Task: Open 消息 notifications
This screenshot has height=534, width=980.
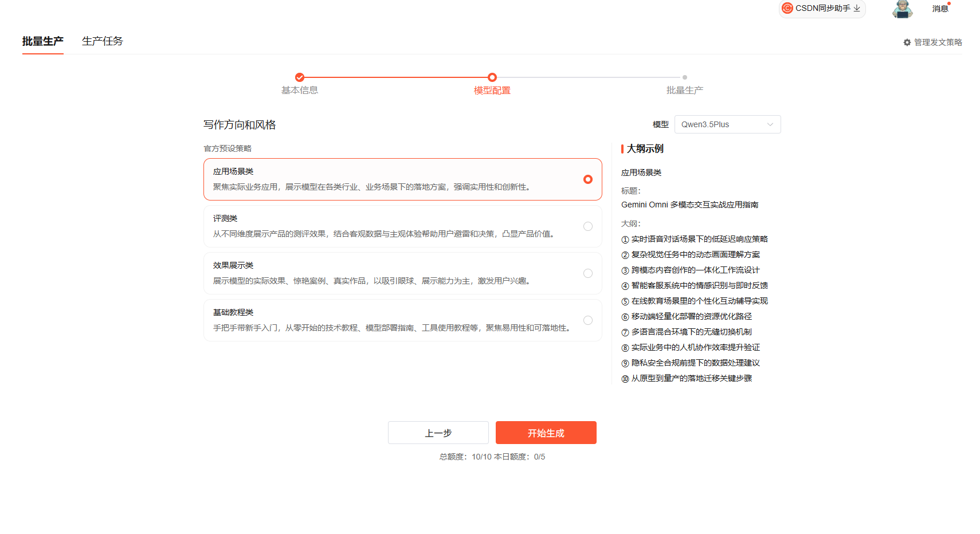Action: pyautogui.click(x=940, y=9)
